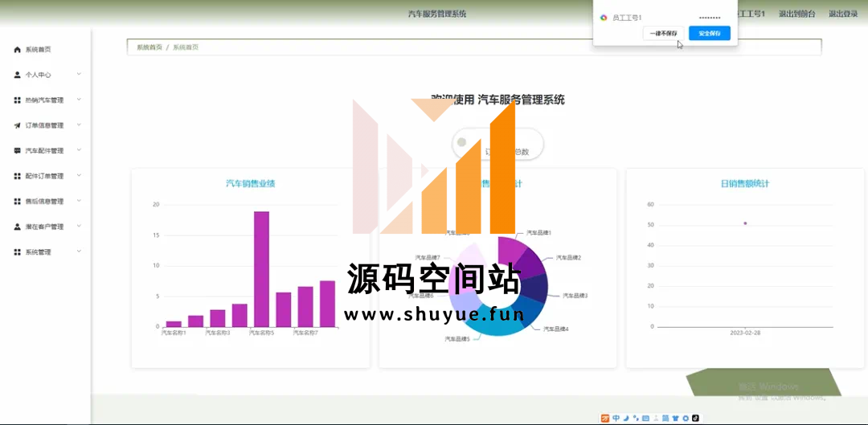The height and width of the screenshot is (425, 868).
Task: Click the 汽车销售业绩 chart title
Action: pos(250,184)
